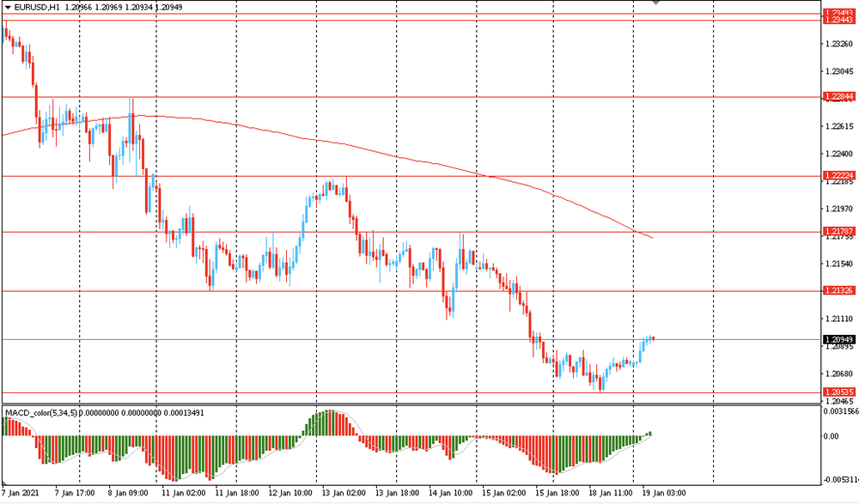Click the 11 Jan 02:00 time label
859x504 pixels.
184,493
